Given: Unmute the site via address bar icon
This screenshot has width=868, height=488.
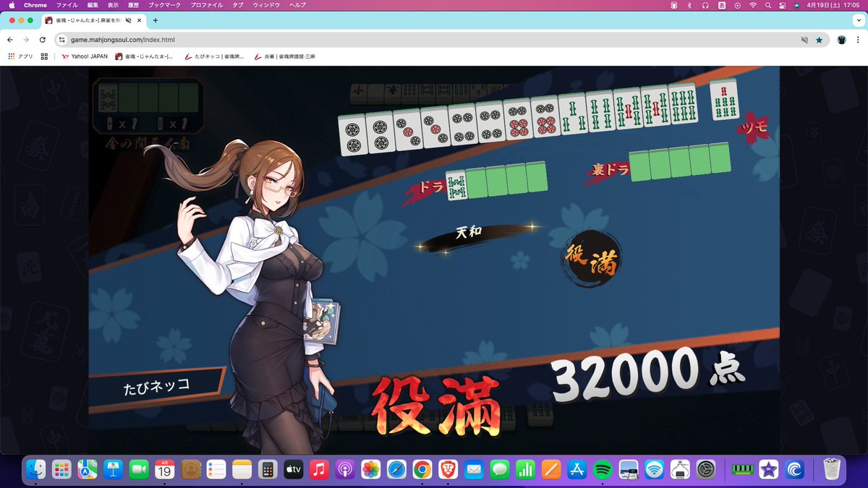Looking at the screenshot, I should (804, 40).
